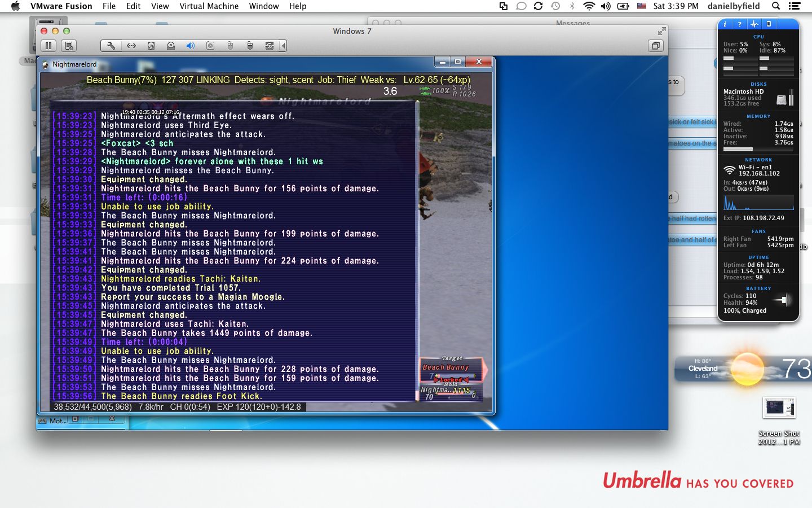
Task: Open iStat info tab icon
Action: coord(725,24)
